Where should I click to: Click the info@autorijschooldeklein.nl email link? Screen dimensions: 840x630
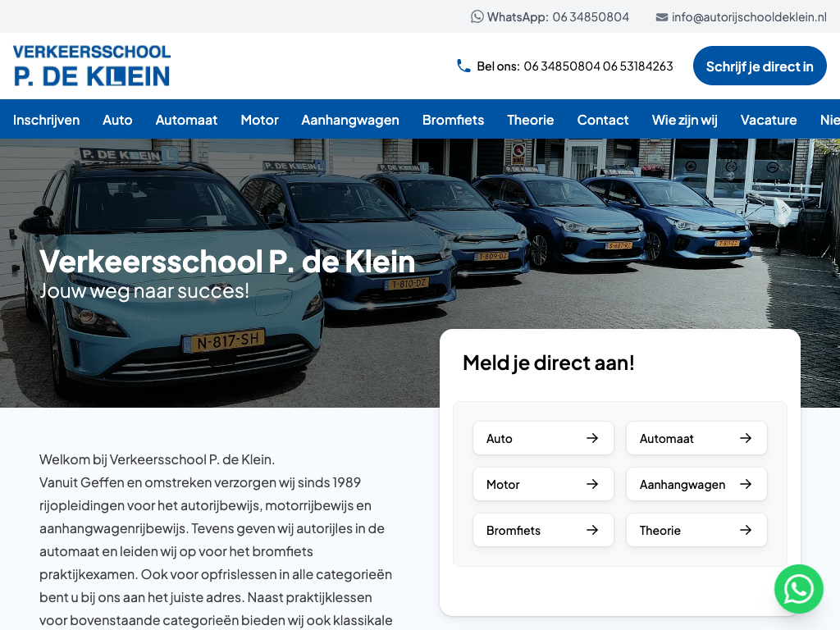click(748, 17)
